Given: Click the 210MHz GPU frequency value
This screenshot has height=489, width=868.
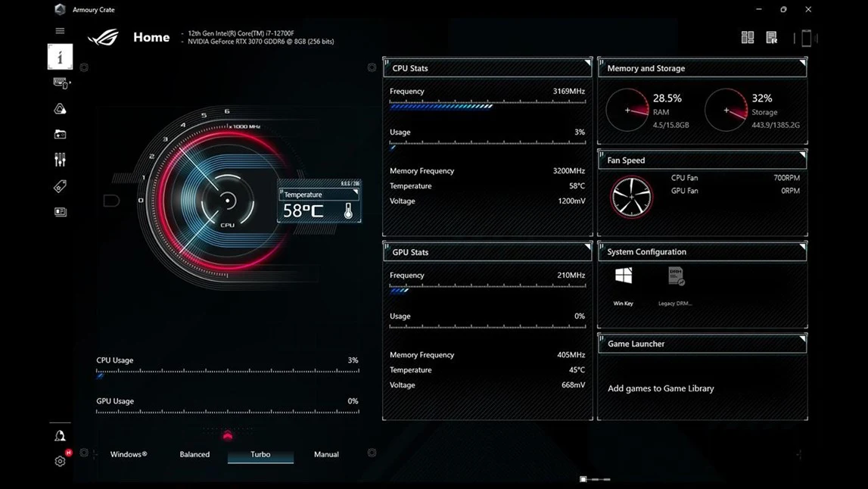Looking at the screenshot, I should pos(571,275).
